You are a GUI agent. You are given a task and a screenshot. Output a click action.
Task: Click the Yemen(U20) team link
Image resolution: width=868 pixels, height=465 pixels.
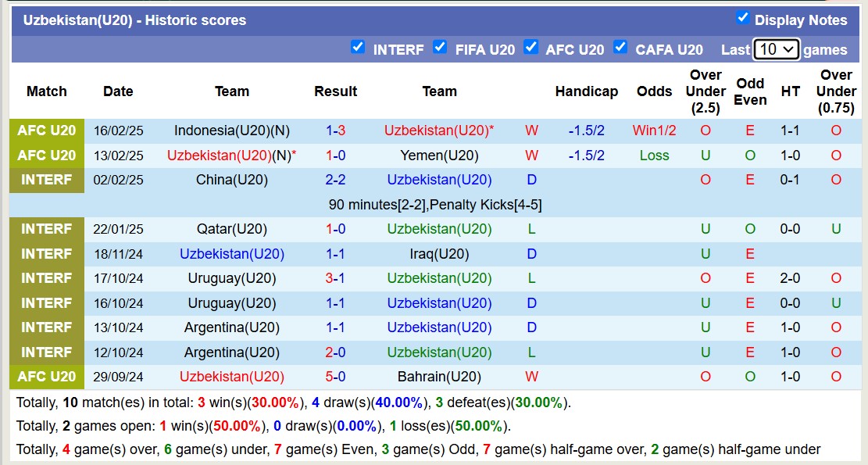pos(439,155)
